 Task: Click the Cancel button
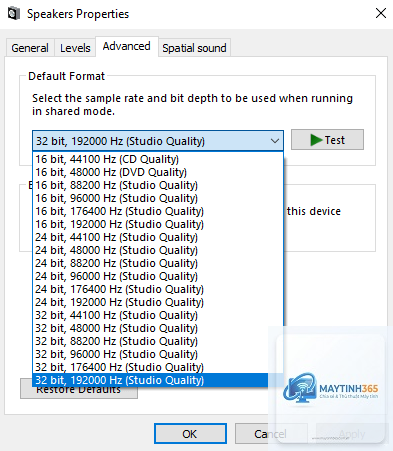[x=271, y=434]
